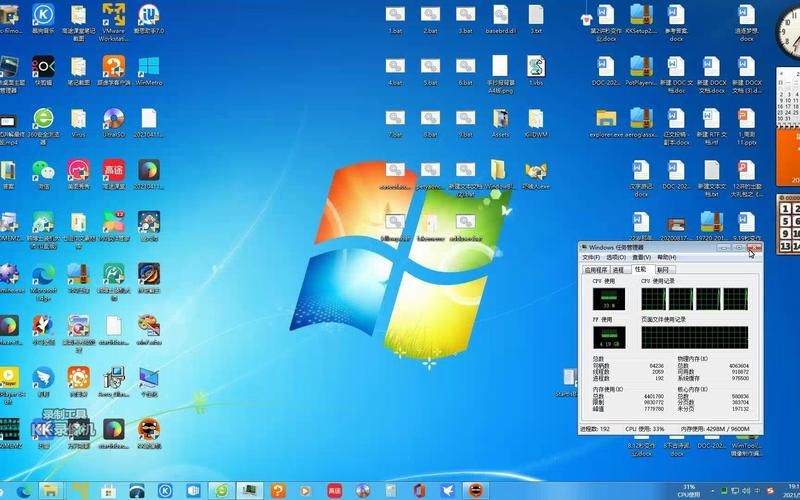Select the 性能 tab
The height and width of the screenshot is (500, 800).
tap(641, 269)
